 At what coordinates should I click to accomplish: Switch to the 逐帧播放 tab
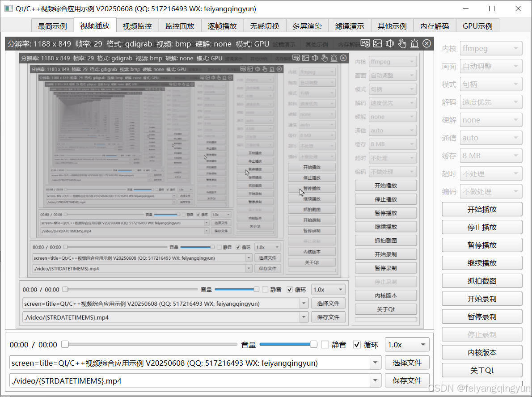(x=222, y=26)
